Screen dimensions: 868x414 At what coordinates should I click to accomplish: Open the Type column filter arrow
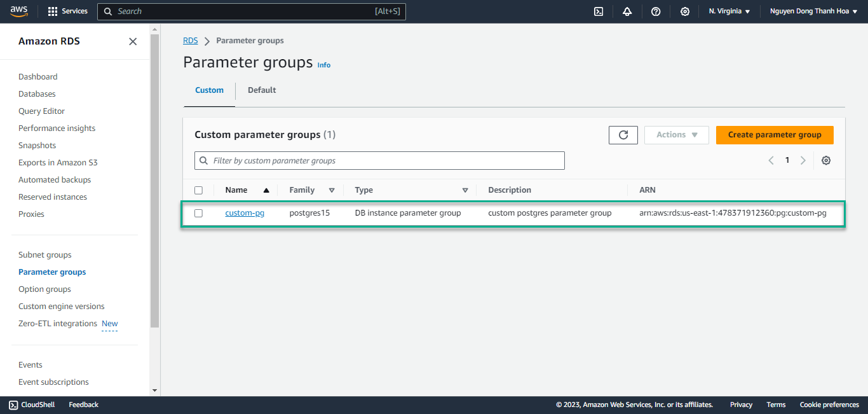pos(465,190)
